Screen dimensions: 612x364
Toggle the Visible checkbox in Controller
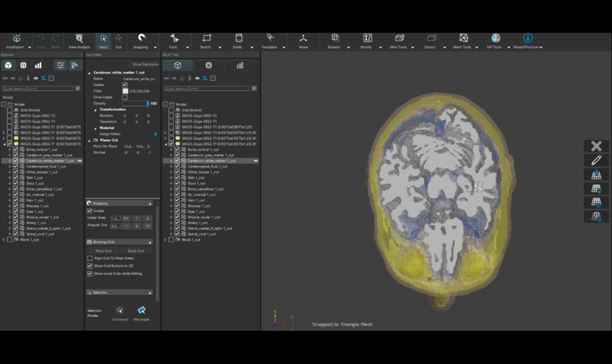pyautogui.click(x=125, y=85)
